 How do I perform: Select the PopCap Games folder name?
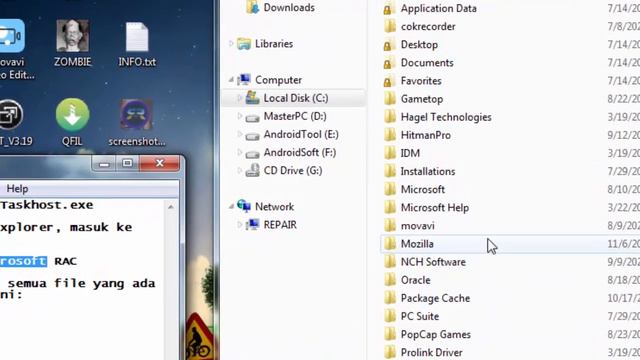pos(436,334)
